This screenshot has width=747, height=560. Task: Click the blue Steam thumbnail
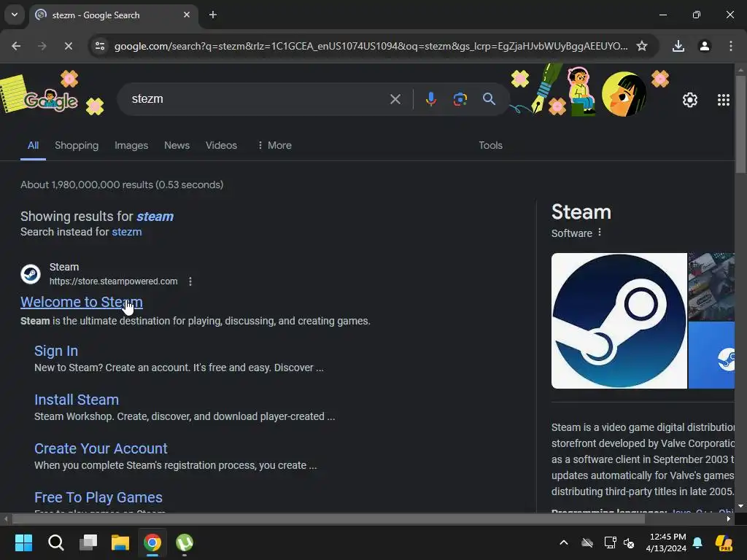click(x=711, y=355)
